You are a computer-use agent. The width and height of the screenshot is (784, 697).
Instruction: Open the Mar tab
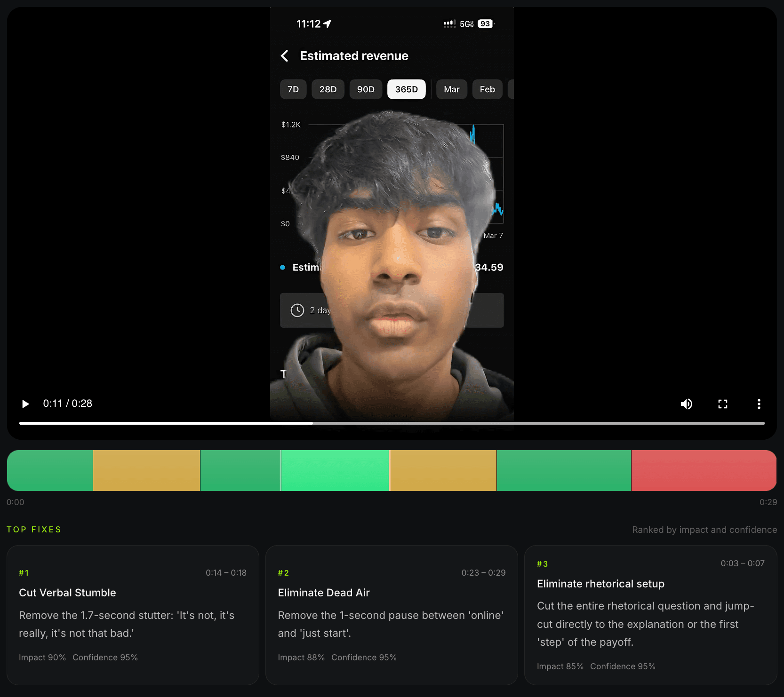451,89
